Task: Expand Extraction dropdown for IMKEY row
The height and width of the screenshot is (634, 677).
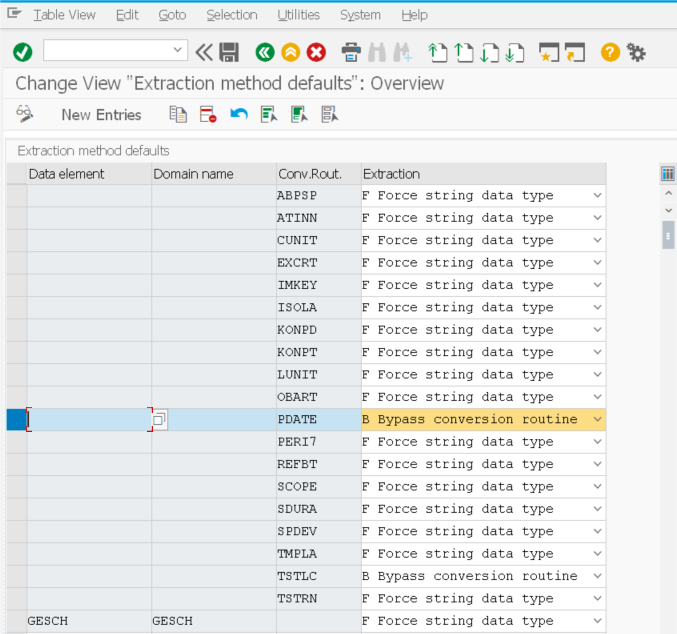Action: (598, 285)
